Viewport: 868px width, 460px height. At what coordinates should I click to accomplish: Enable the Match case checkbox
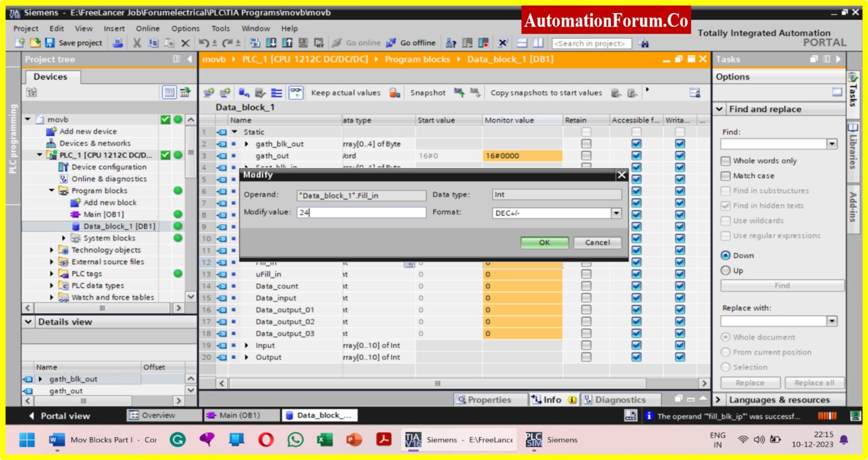(x=726, y=176)
